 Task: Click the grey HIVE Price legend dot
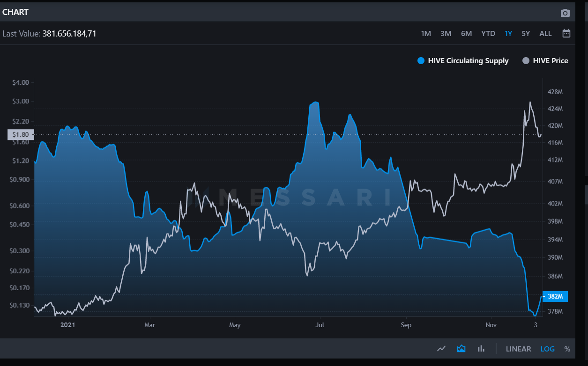pos(526,60)
